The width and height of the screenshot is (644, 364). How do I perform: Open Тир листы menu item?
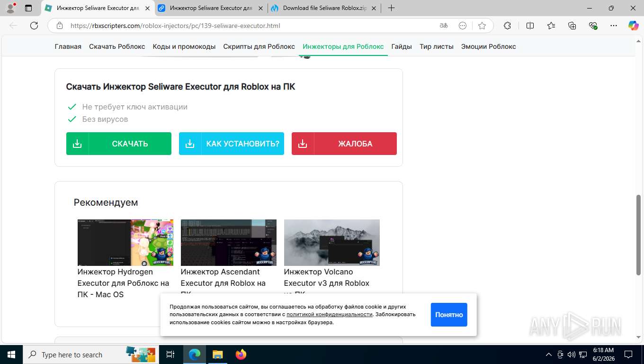[437, 46]
